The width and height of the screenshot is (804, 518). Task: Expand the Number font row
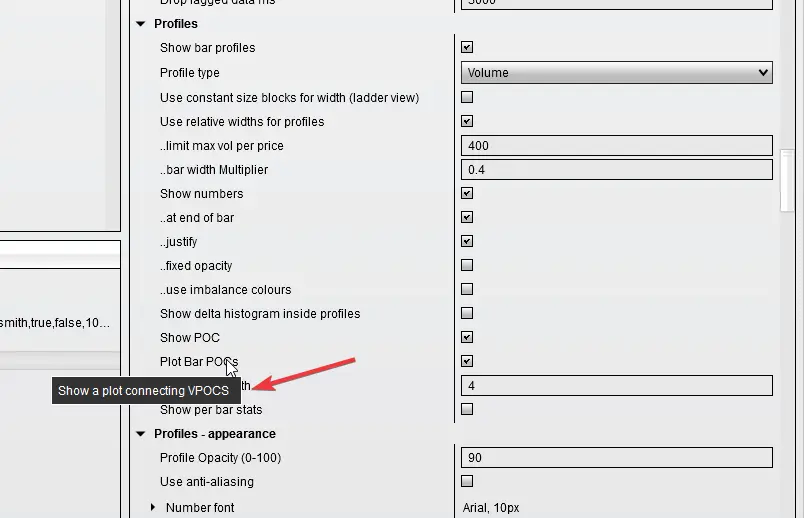coord(153,508)
